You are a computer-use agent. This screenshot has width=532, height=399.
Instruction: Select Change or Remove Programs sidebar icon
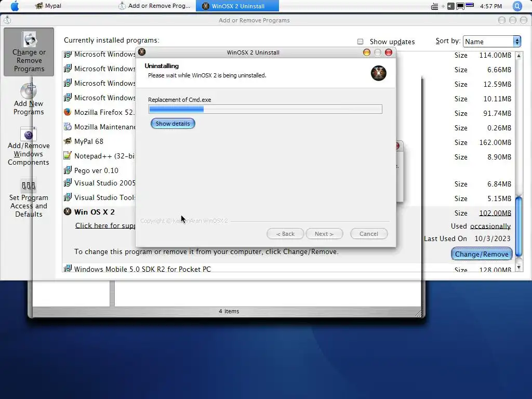pyautogui.click(x=29, y=52)
